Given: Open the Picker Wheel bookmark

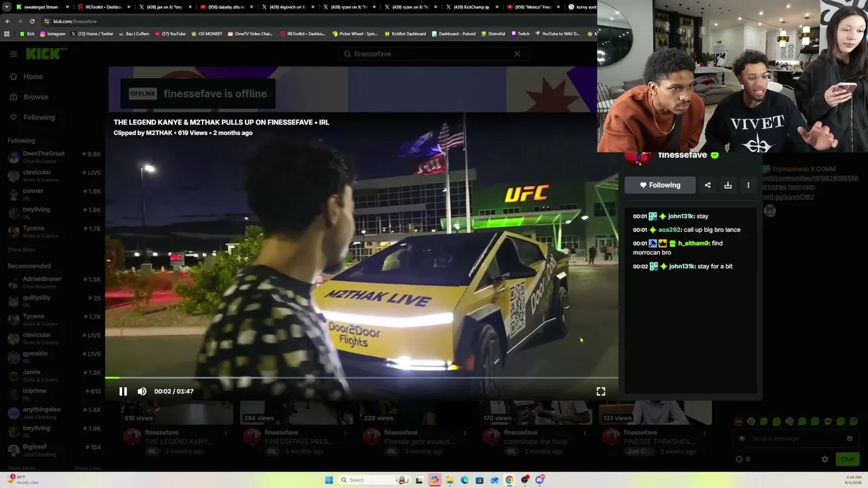Looking at the screenshot, I should pos(355,33).
